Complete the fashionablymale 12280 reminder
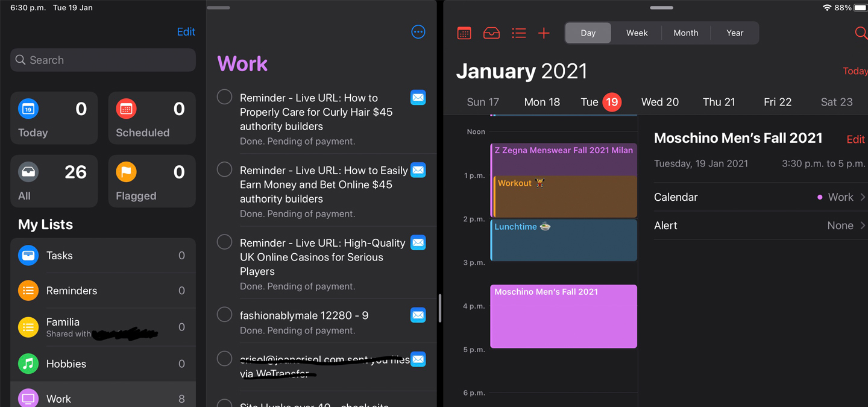This screenshot has height=407, width=868. [224, 314]
